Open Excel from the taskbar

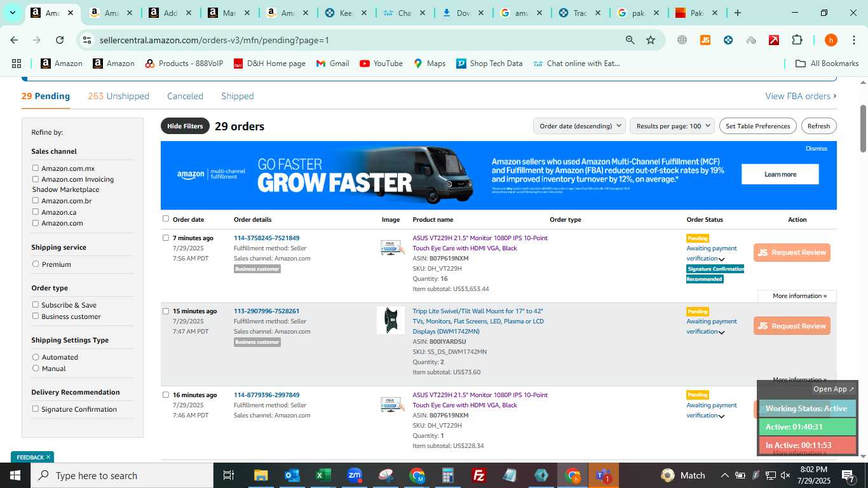(x=323, y=475)
